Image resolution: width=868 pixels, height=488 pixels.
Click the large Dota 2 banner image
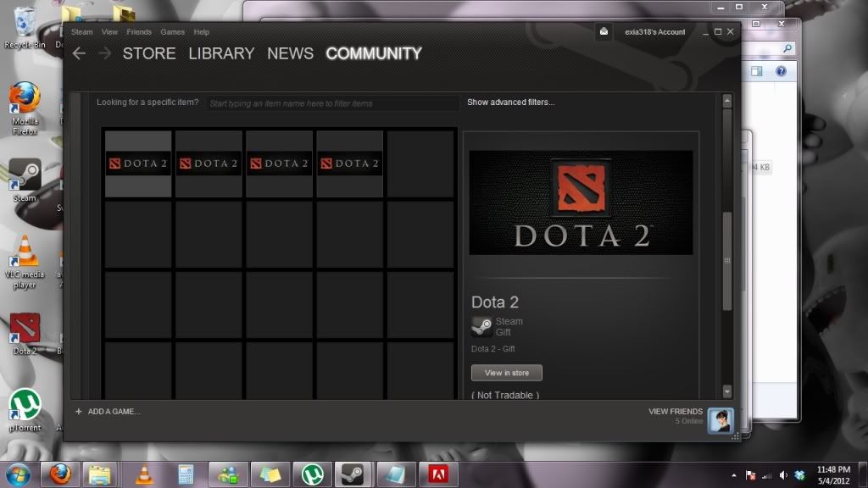point(581,202)
